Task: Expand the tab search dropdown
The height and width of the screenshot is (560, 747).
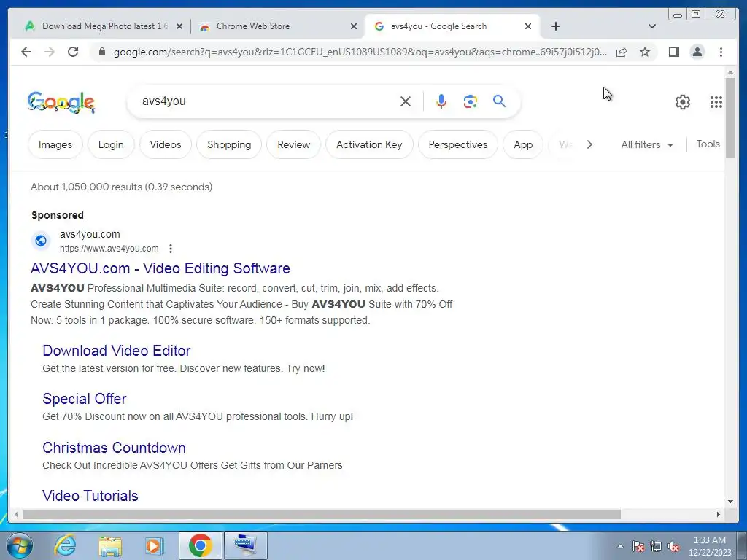Action: [x=652, y=26]
